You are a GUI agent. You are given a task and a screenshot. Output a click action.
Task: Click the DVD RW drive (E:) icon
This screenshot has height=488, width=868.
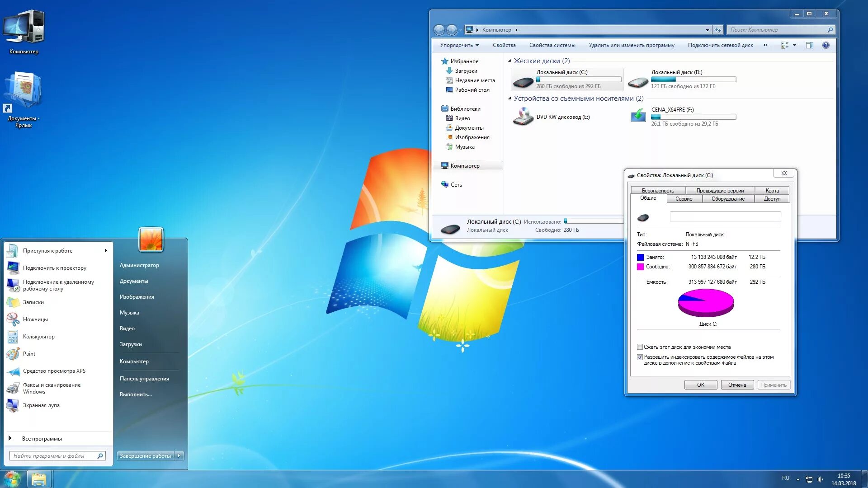(523, 117)
